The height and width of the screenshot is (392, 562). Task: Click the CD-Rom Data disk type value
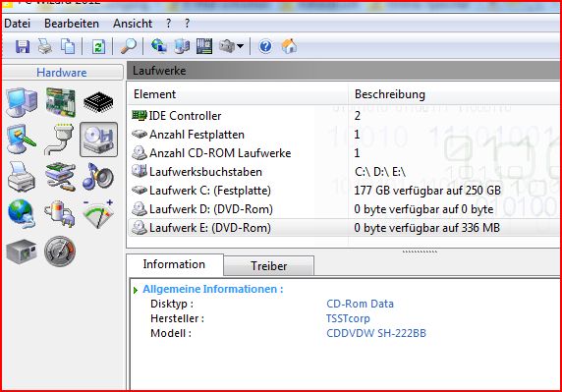point(360,304)
